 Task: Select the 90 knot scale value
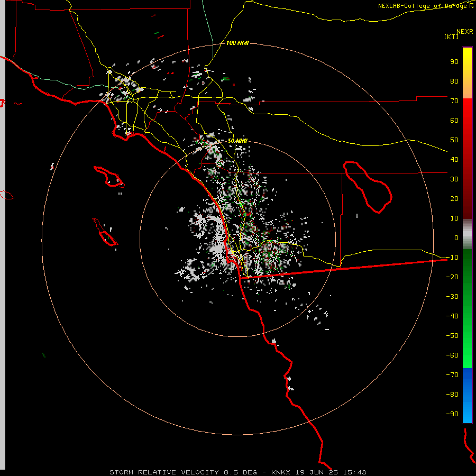click(x=454, y=62)
